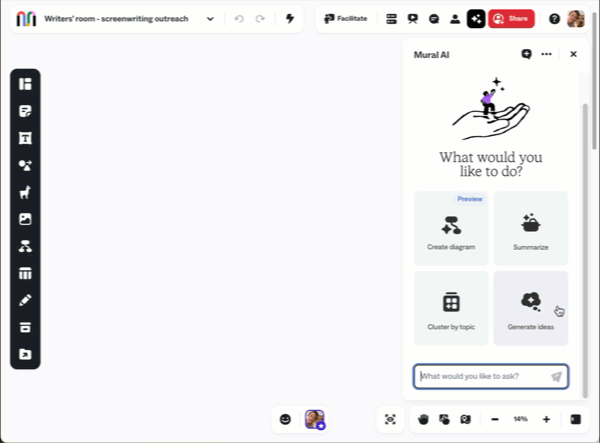Open the comments icon in top bar
The image size is (600, 443).
434,19
